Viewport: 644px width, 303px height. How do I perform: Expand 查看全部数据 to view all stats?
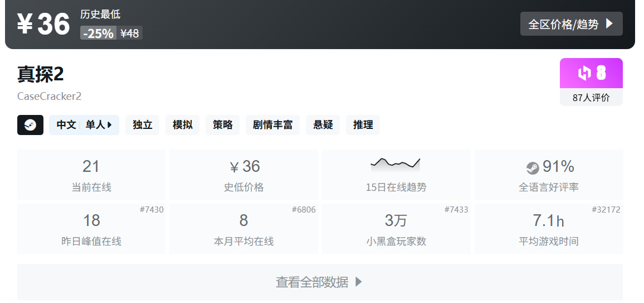pyautogui.click(x=320, y=282)
